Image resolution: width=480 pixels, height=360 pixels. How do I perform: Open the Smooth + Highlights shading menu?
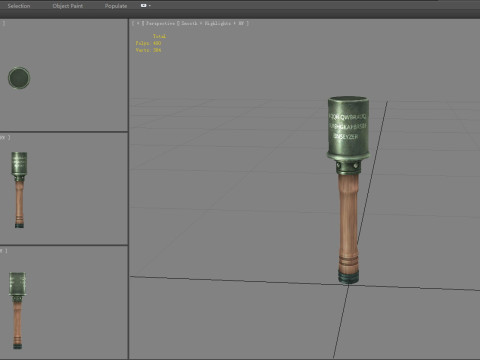212,23
